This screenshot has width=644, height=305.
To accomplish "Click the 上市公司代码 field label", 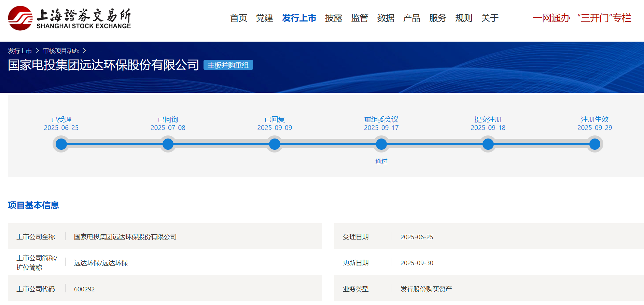I will pos(36,289).
